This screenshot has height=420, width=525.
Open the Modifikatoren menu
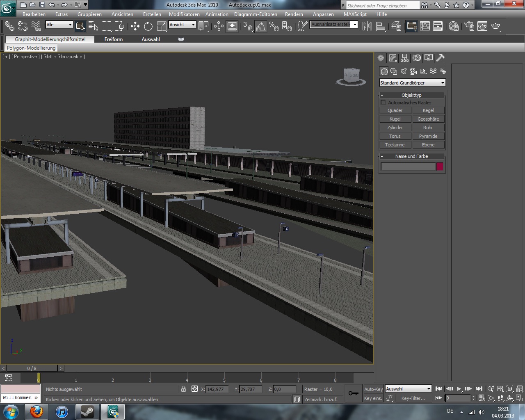(x=184, y=14)
